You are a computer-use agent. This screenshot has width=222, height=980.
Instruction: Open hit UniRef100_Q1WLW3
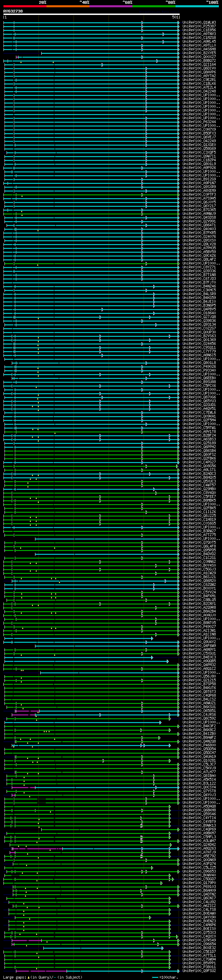[199, 23]
